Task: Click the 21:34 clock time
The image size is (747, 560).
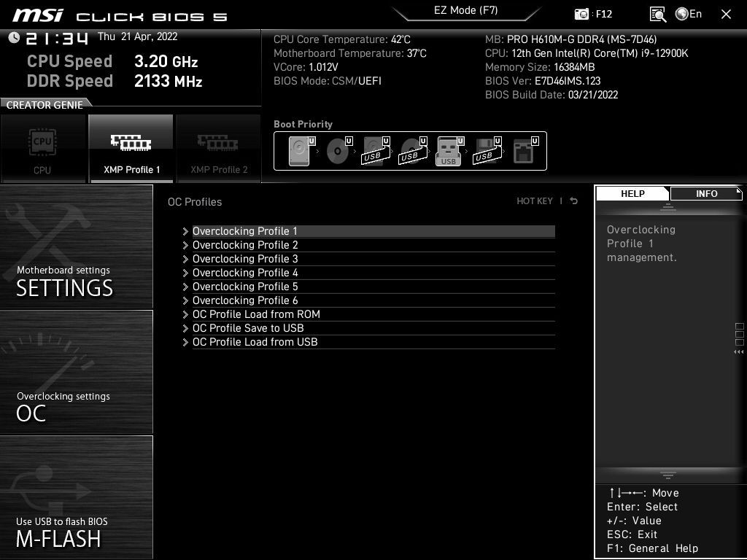Action: (57, 38)
